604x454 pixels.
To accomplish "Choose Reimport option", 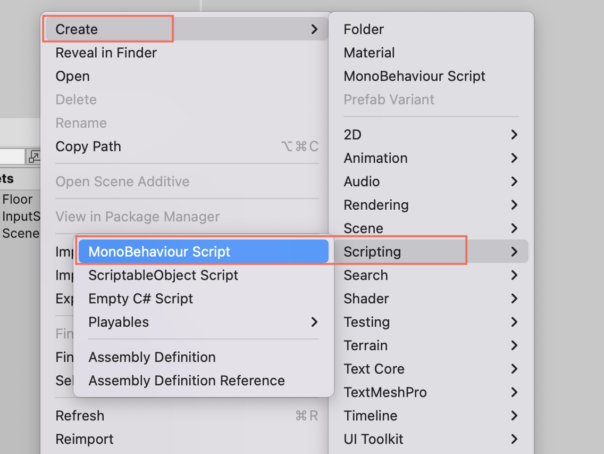I will click(186, 439).
